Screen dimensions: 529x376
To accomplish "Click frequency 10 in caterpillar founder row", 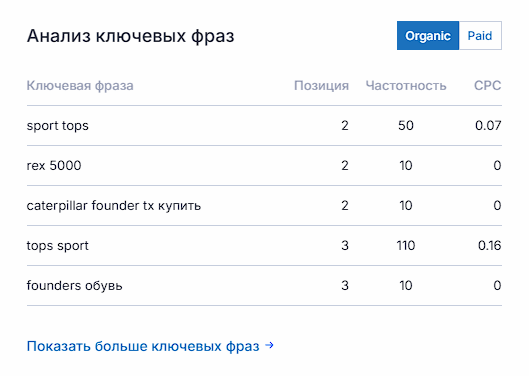I will 406,206.
